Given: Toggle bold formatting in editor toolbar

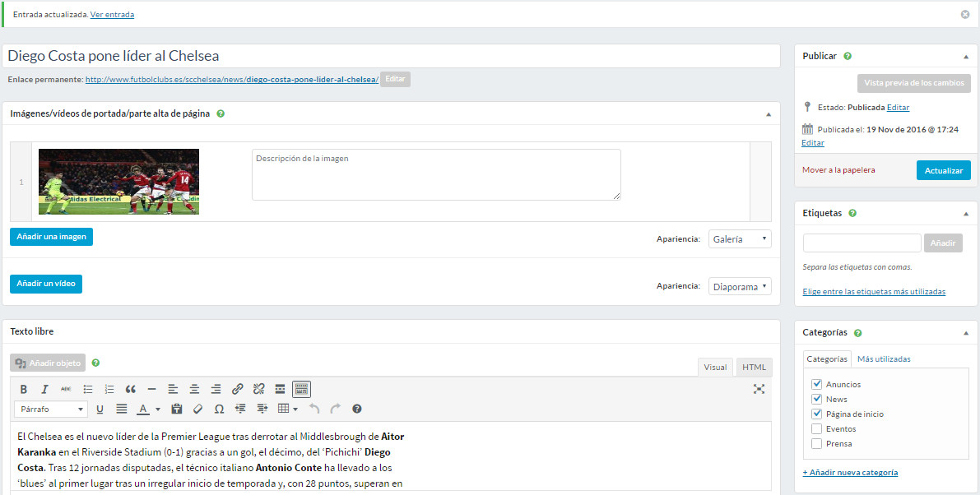Looking at the screenshot, I should (x=24, y=390).
